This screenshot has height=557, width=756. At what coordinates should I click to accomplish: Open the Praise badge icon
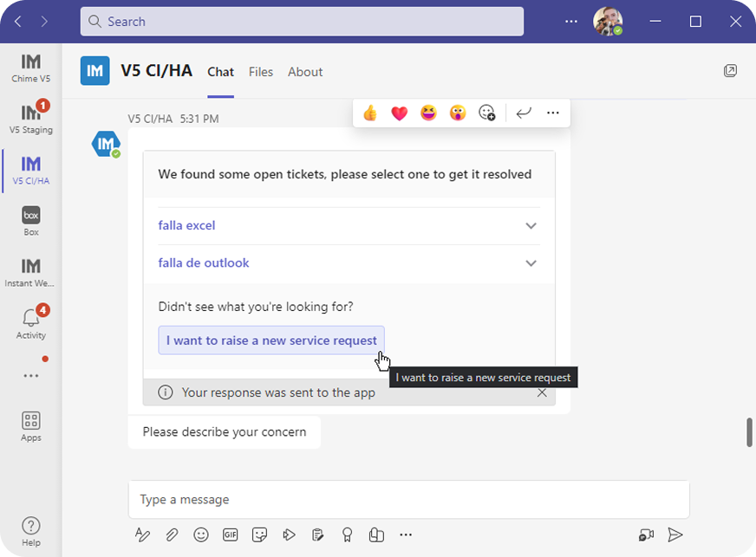pos(347,534)
